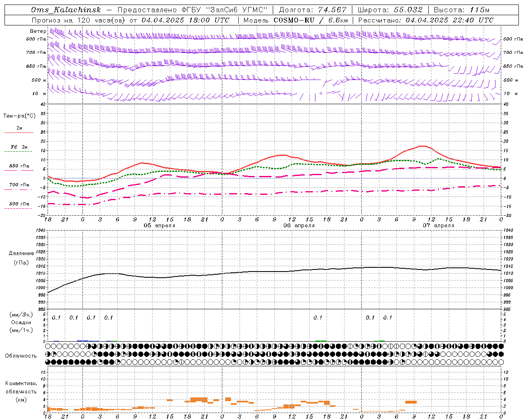Click the Ветер wind panel label

(x=38, y=31)
